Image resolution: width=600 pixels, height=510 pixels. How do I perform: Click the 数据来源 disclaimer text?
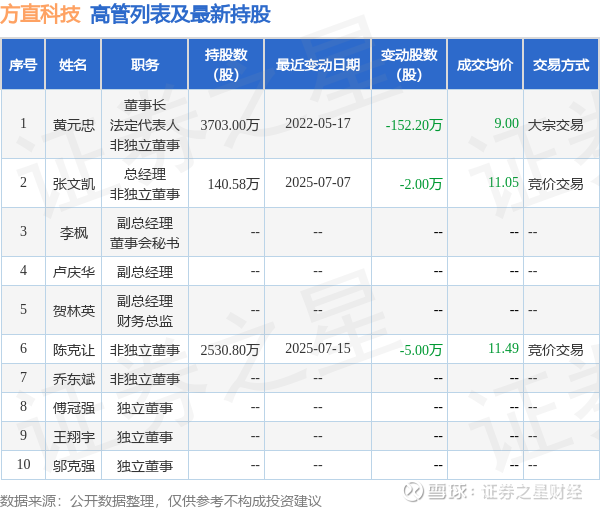pos(161,501)
